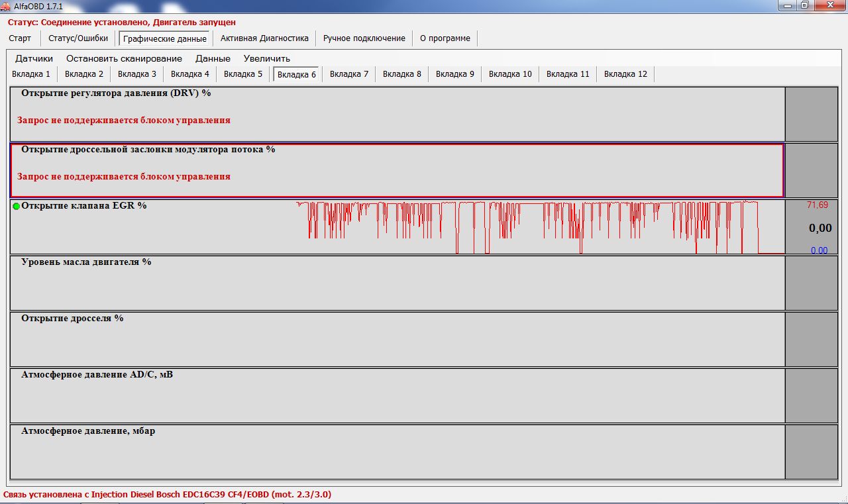Maximize the AlfaOBD window
Image resolution: width=848 pixels, height=504 pixels.
[804, 5]
